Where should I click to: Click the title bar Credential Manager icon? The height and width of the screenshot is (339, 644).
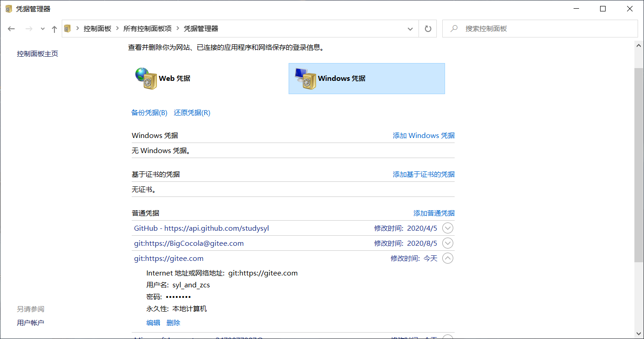click(x=9, y=9)
